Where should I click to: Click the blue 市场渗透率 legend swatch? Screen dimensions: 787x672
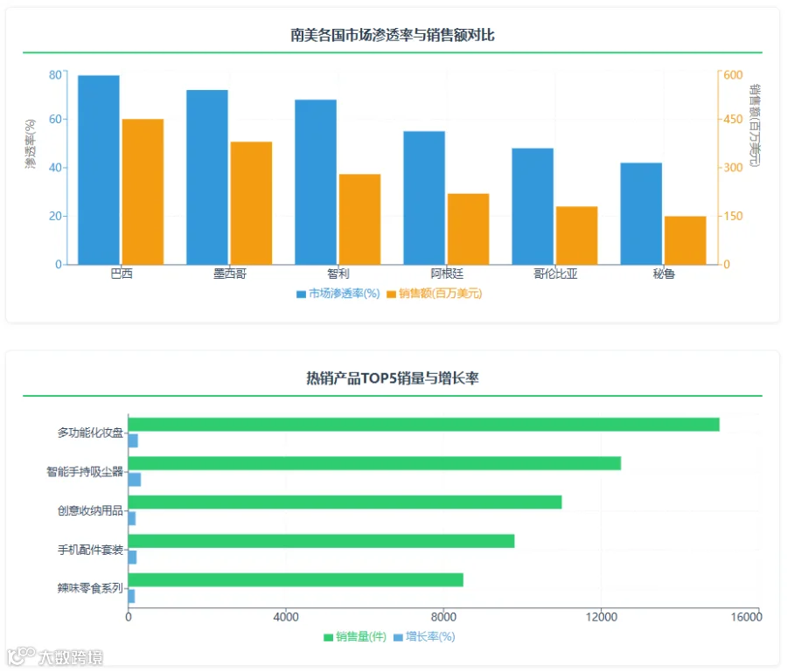(301, 294)
